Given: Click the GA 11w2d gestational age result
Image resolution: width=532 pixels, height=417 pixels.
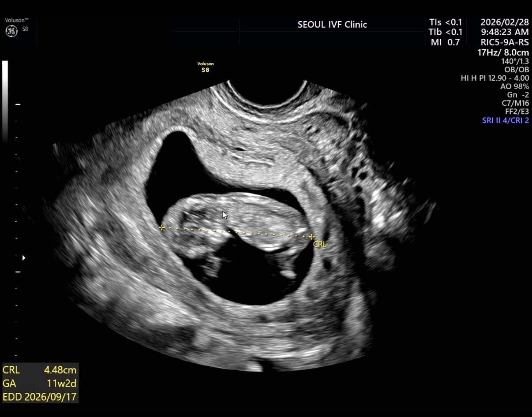Looking at the screenshot, I should [x=40, y=383].
